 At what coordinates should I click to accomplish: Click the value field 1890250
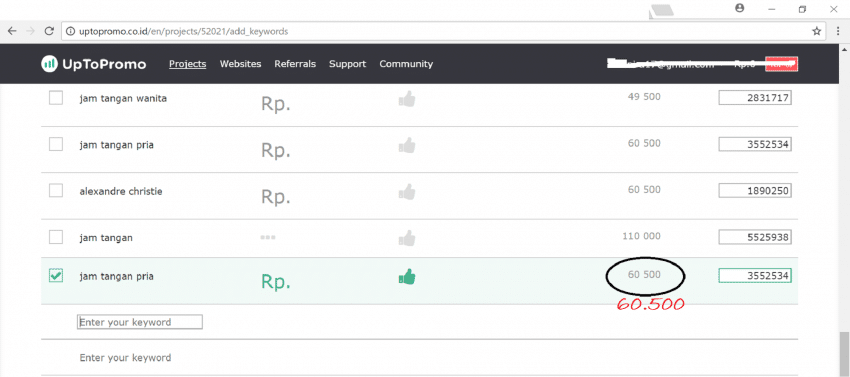755,191
